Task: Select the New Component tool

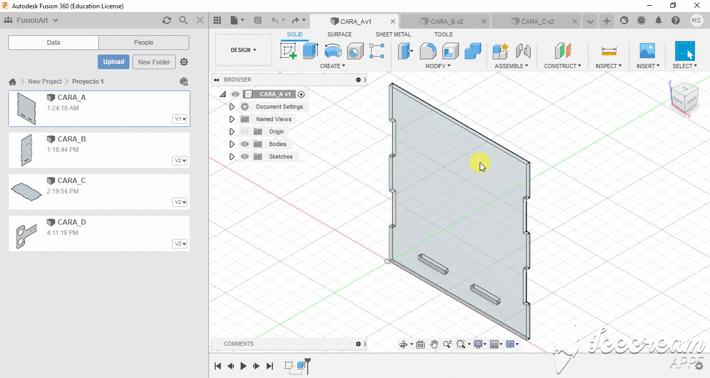Action: [x=500, y=51]
